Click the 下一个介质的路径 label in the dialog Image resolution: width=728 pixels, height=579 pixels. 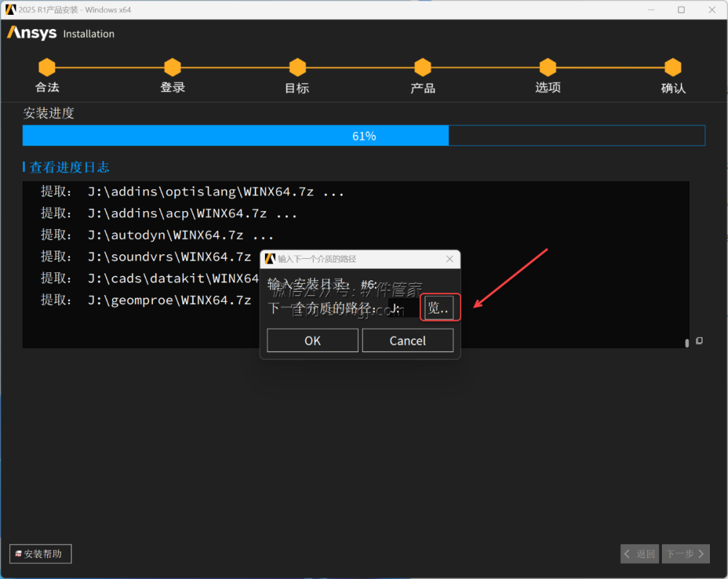pos(322,308)
